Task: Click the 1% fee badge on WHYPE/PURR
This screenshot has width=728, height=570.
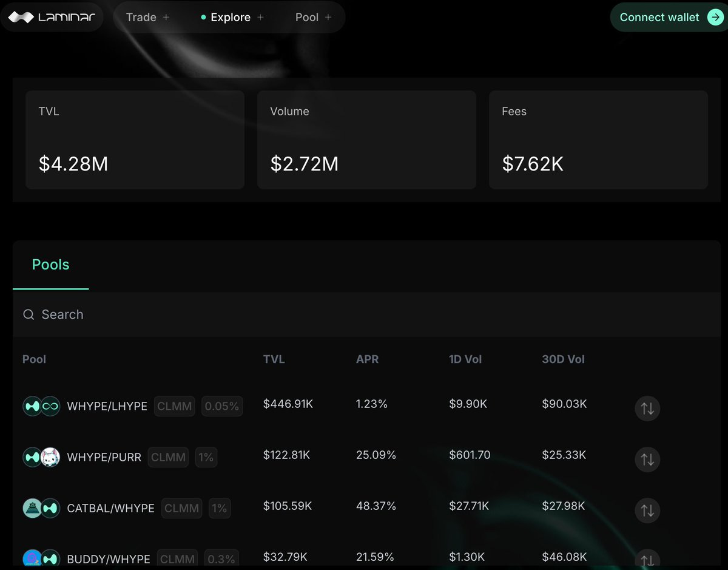Action: click(x=206, y=457)
